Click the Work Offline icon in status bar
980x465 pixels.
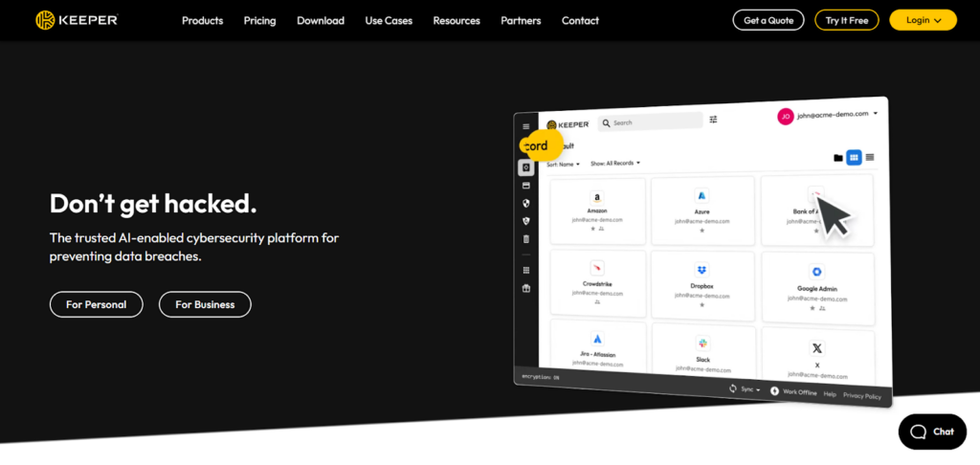pos(775,390)
